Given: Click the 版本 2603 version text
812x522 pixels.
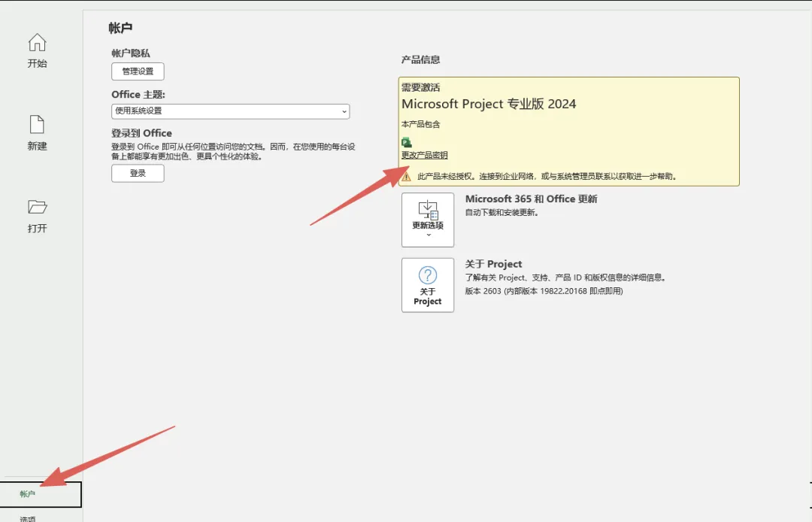Looking at the screenshot, I should (544, 291).
